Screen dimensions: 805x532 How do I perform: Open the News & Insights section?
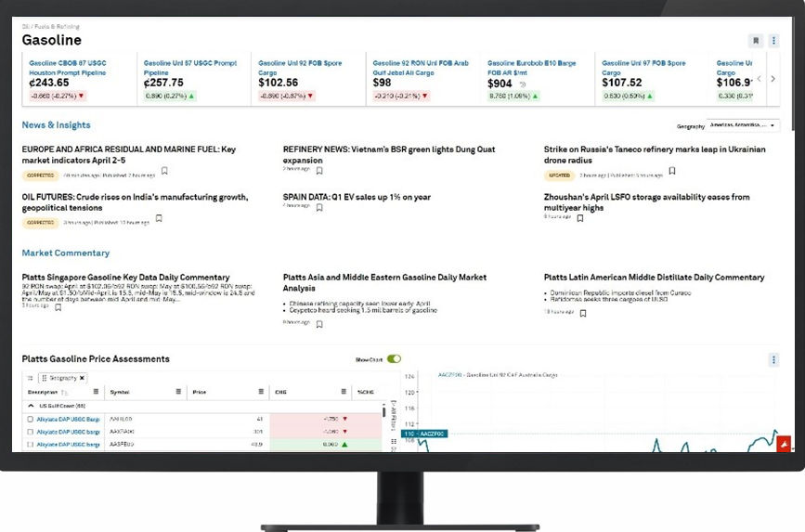pos(56,124)
